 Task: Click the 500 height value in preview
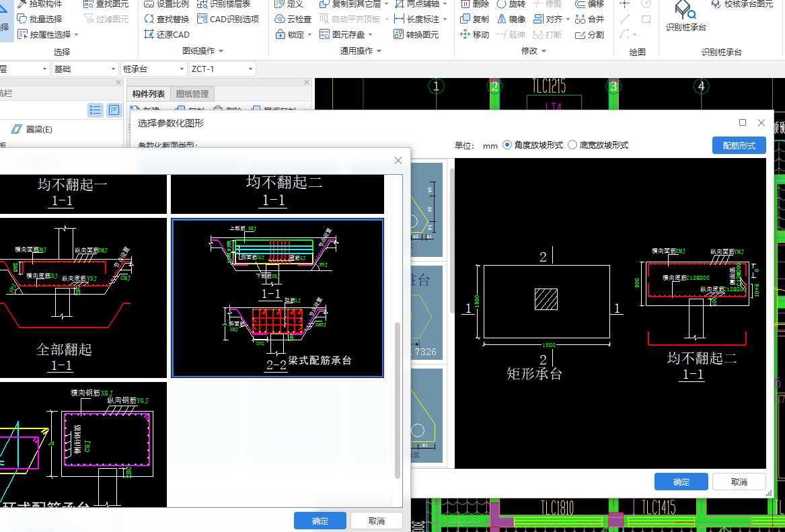pos(637,282)
